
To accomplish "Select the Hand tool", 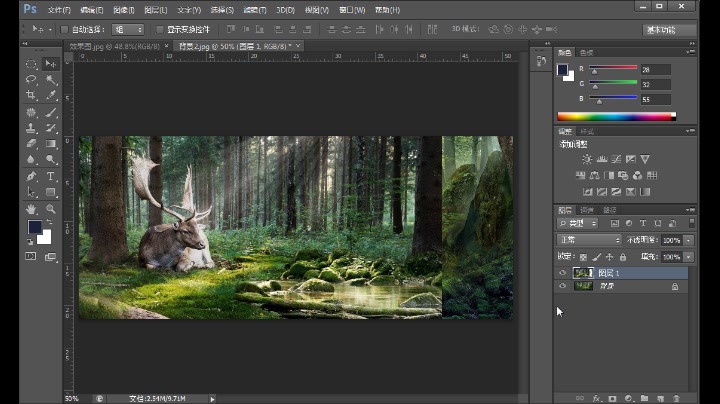I will [x=31, y=208].
